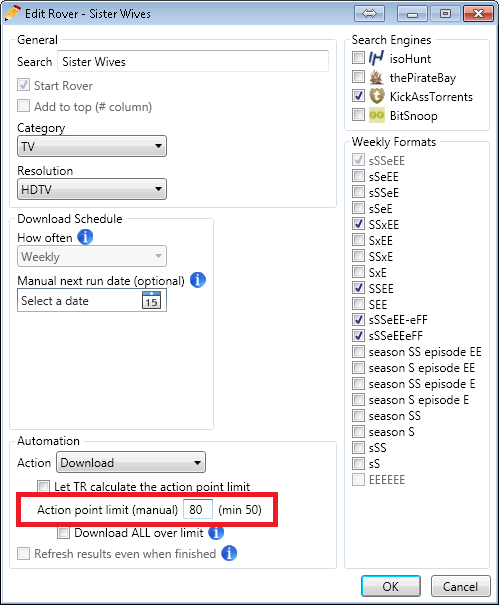
Task: Check the SEE weekly format
Action: [358, 304]
